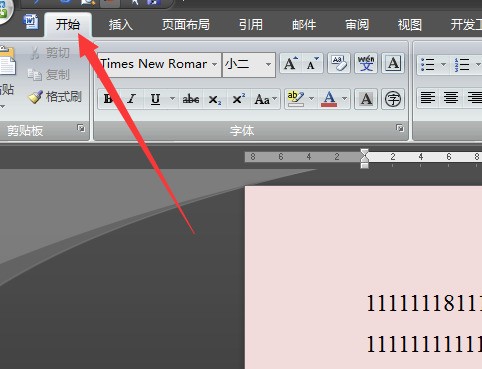Open the 剪贴板 dialog launcher
Screen dimensions: 482x369
pyautogui.click(x=81, y=128)
